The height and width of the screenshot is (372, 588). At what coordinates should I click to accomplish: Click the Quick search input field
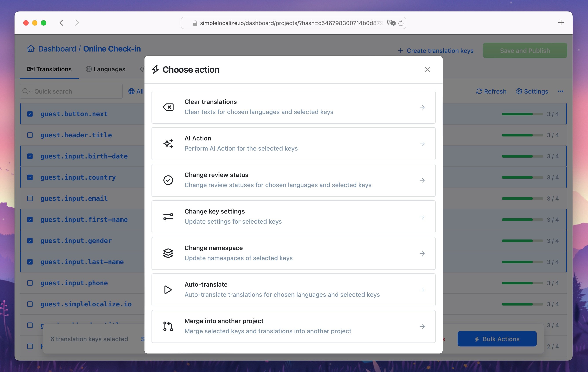[x=71, y=91]
